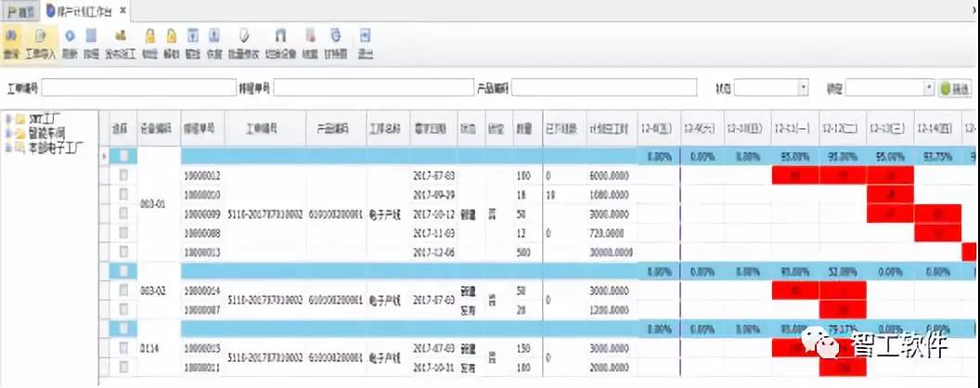Click the 工单导入 work order import icon
980x388 pixels.
tap(40, 42)
